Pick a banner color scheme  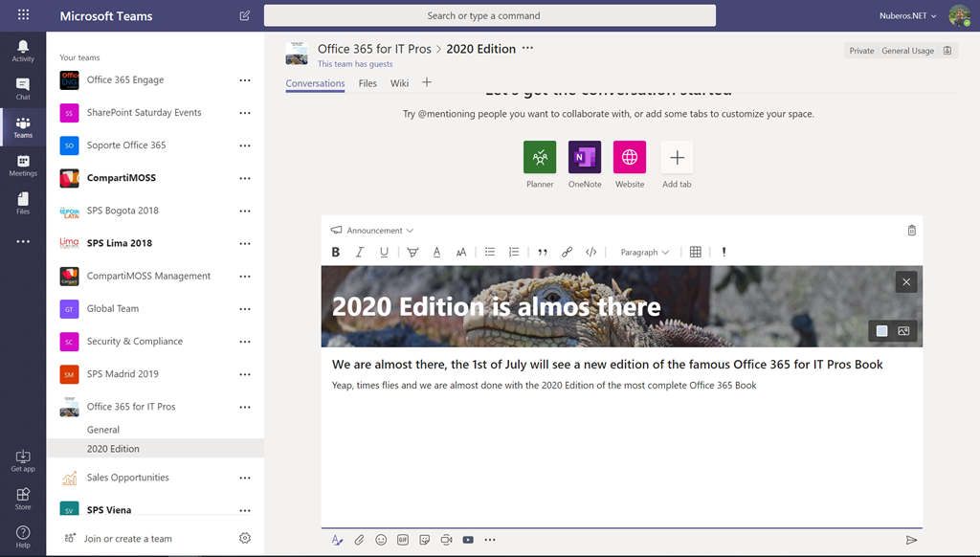(x=881, y=331)
